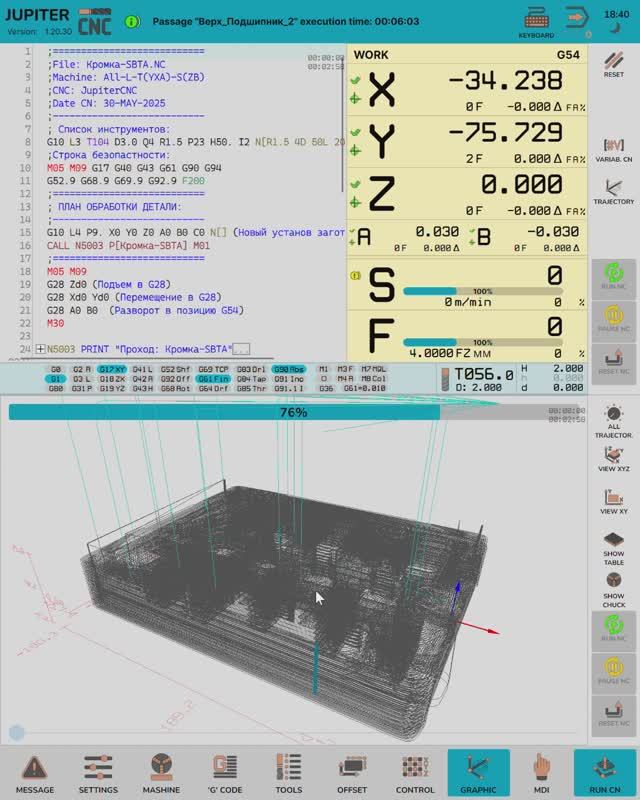The height and width of the screenshot is (800, 640).
Task: Toggle SHOW TABLE in graphic view
Action: point(613,548)
